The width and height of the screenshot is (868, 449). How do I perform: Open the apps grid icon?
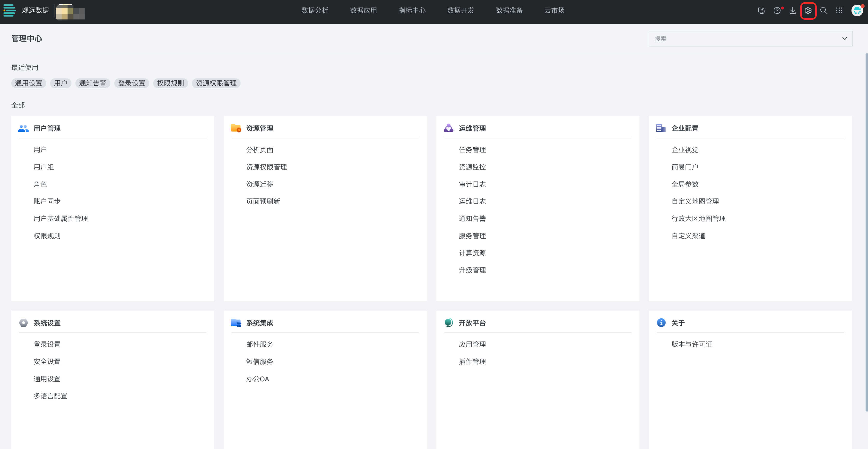click(x=839, y=10)
